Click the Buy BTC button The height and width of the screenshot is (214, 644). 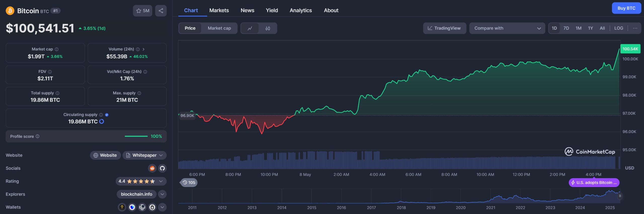(x=626, y=8)
